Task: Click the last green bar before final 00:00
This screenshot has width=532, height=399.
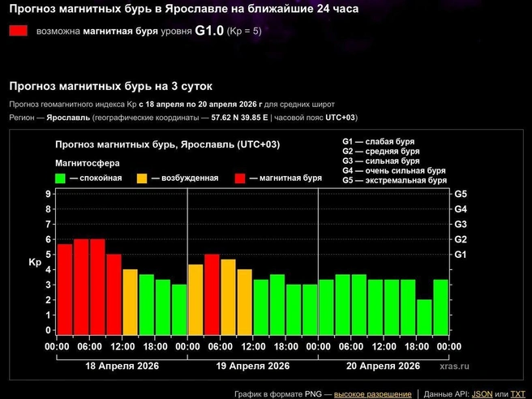Action: [440, 307]
